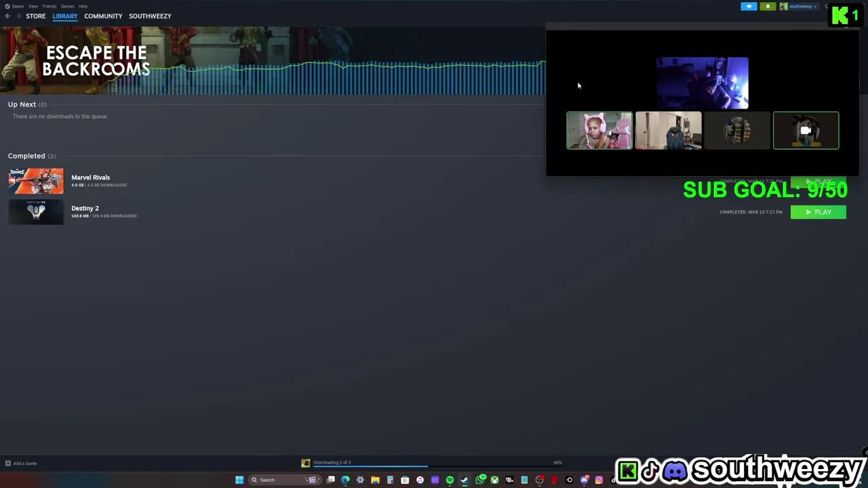The image size is (868, 488).
Task: Click the Completed heading
Action: pyautogui.click(x=26, y=156)
